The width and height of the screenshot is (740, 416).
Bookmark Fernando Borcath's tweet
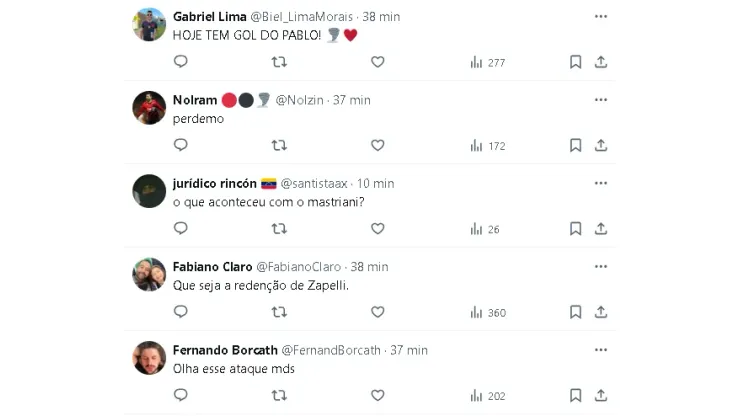[x=576, y=395]
